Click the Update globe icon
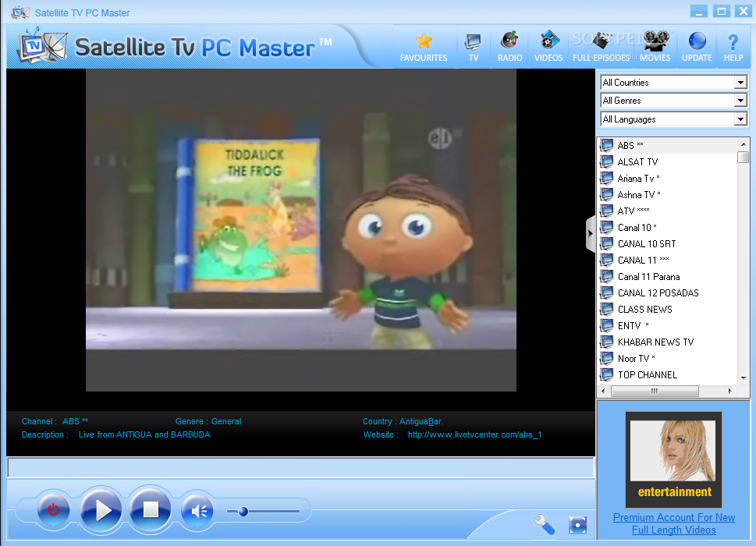 click(697, 41)
